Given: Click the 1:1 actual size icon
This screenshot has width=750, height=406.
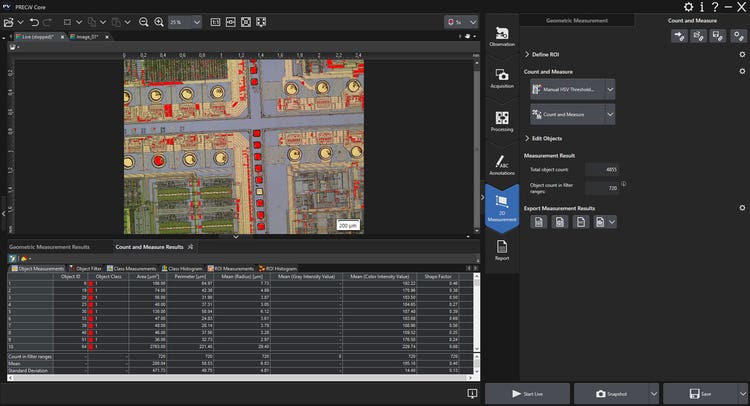Looking at the screenshot, I should point(215,20).
